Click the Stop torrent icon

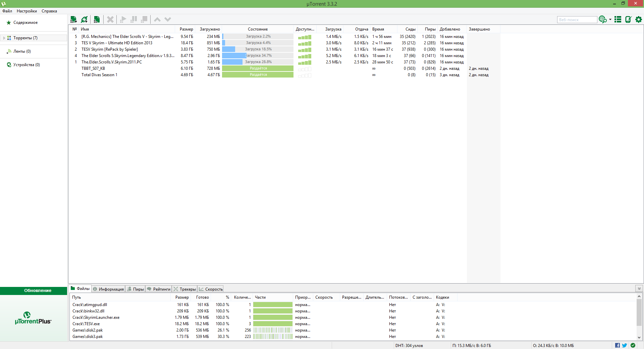[x=144, y=19]
